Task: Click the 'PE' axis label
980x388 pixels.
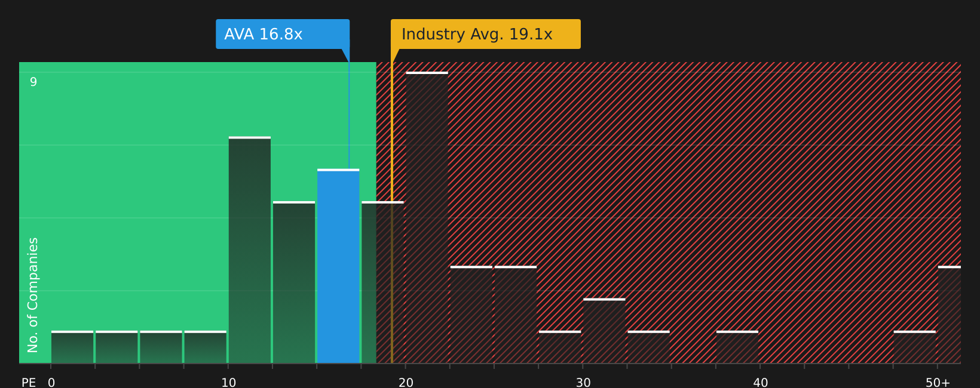Action: [x=29, y=383]
